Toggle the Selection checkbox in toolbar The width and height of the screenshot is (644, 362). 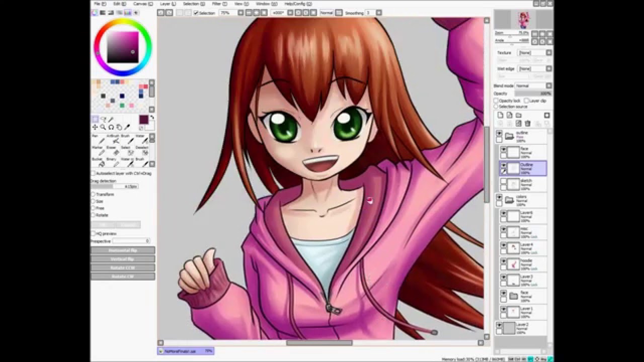[x=196, y=13]
